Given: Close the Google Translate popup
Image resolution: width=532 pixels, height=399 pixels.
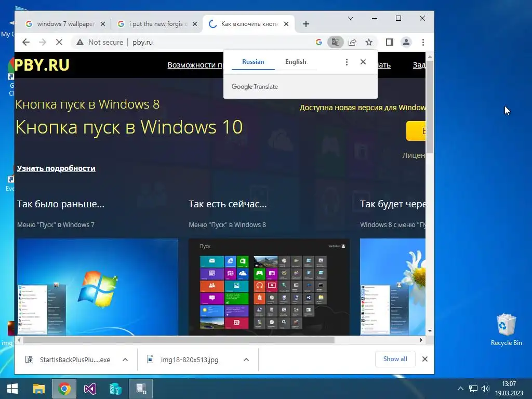Looking at the screenshot, I should [x=363, y=62].
